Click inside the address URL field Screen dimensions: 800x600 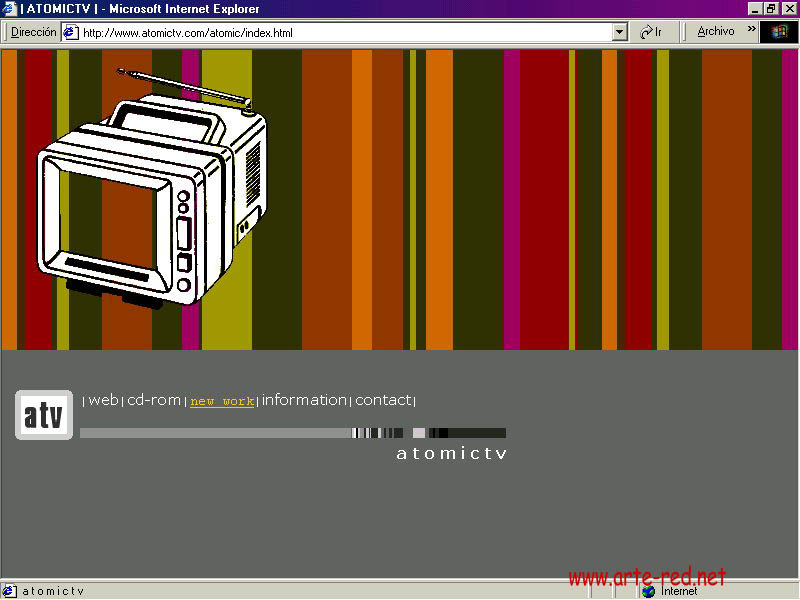coord(340,32)
